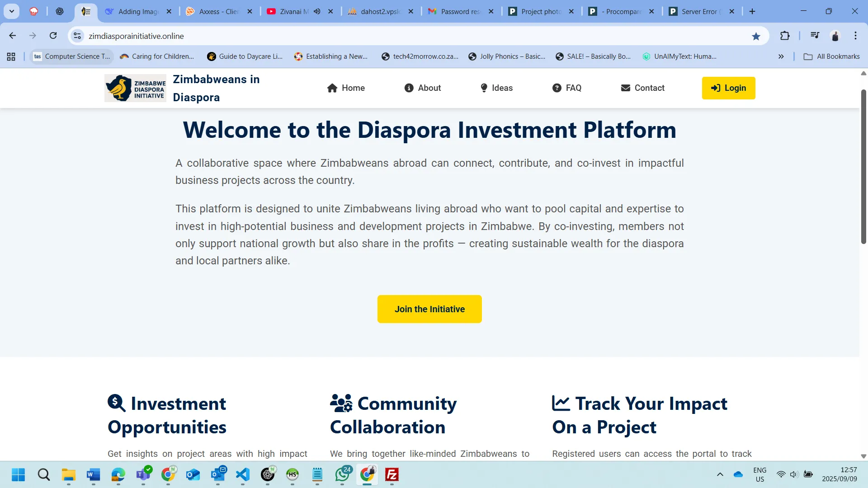Open the Ideas nav item
The width and height of the screenshot is (868, 488).
point(496,88)
